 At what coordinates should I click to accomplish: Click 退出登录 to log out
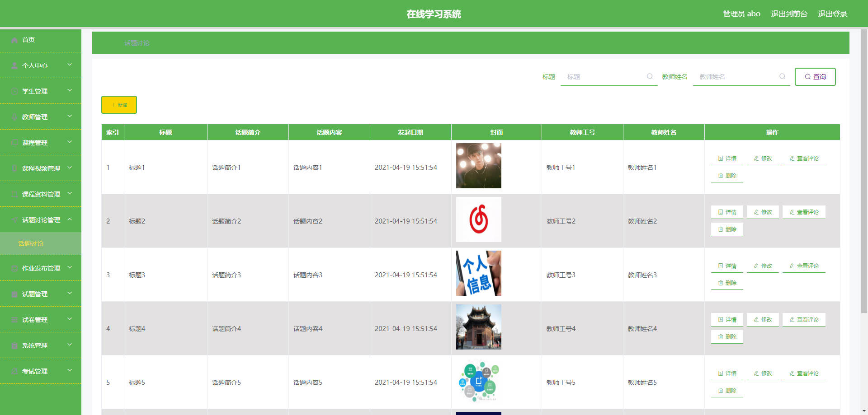pos(832,14)
